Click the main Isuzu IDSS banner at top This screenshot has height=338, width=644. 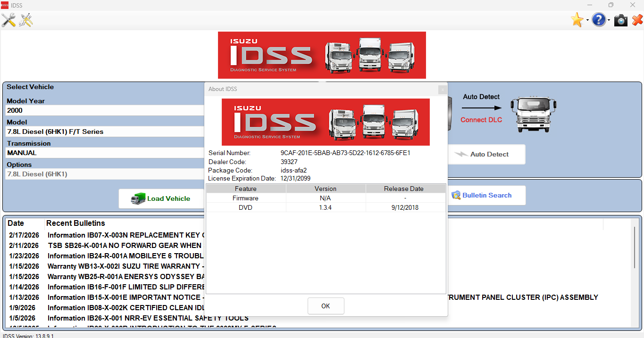click(x=322, y=55)
